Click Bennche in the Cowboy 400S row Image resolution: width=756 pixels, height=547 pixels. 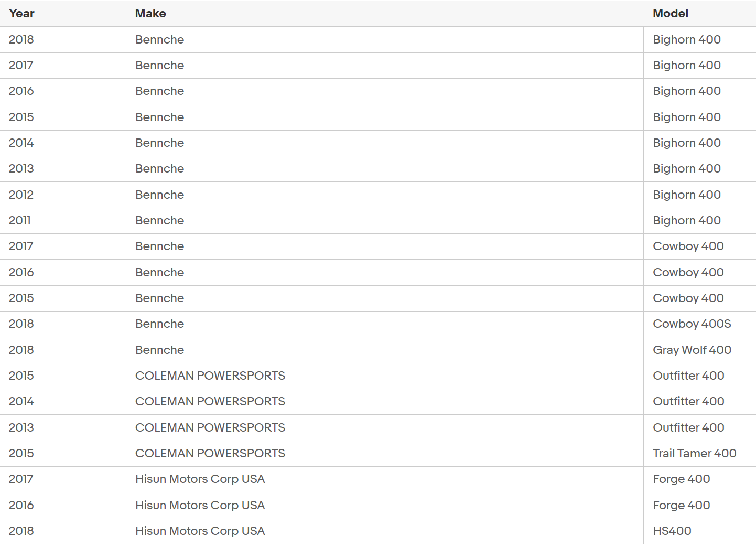pyautogui.click(x=160, y=324)
